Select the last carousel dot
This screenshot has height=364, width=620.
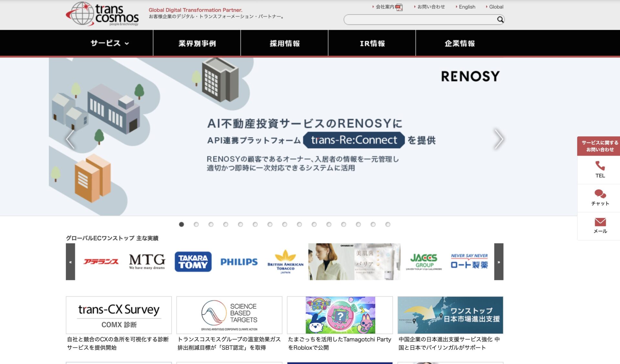point(388,224)
